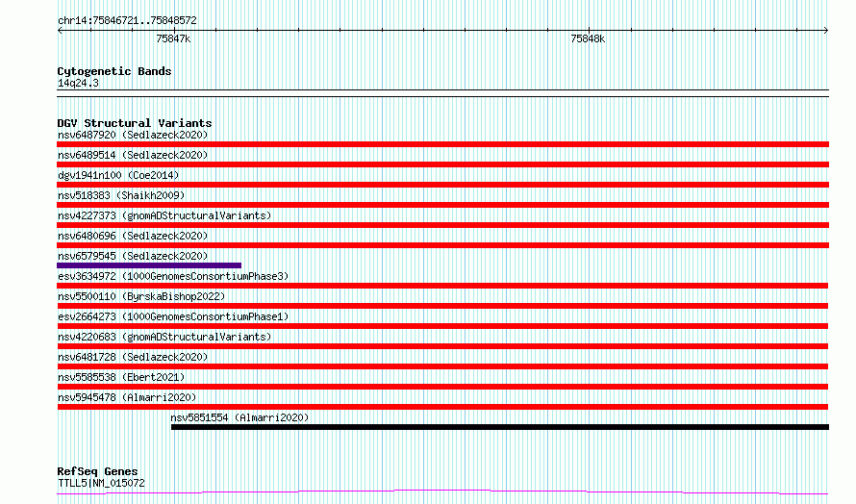Click the RefSeq Genes track title
856x504 pixels.
point(97,471)
